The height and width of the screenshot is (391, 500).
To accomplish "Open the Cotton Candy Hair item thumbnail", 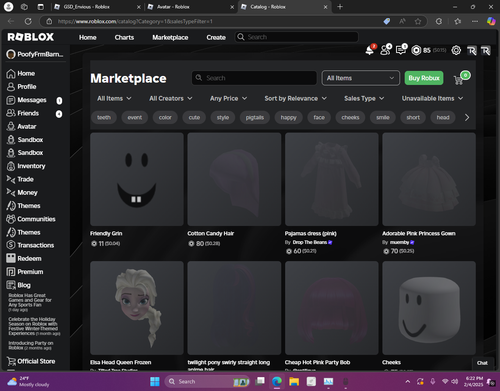I will point(234,179).
